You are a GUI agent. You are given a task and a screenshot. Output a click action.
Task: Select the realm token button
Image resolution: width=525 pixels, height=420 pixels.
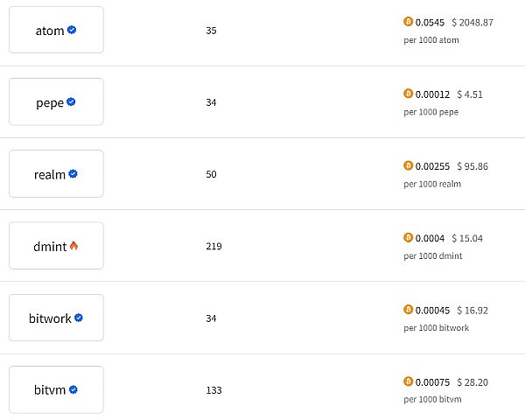click(56, 173)
